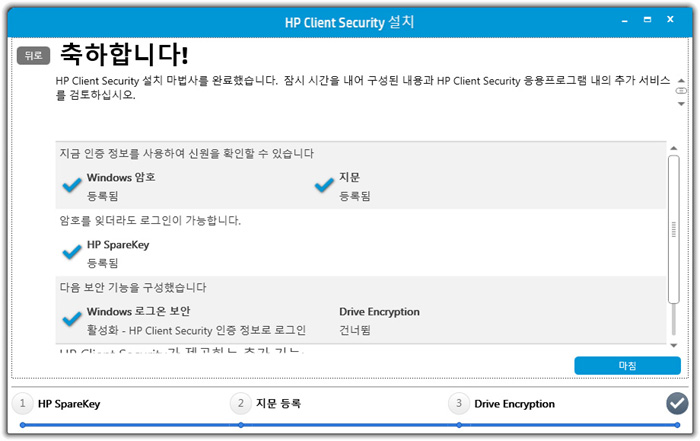Click the Windows 암호 blue checkmark
This screenshot has width=700, height=441.
71,185
